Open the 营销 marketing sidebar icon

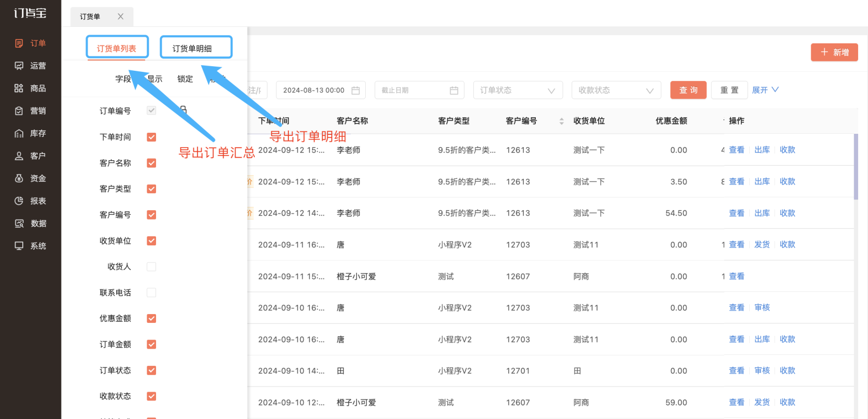click(19, 111)
